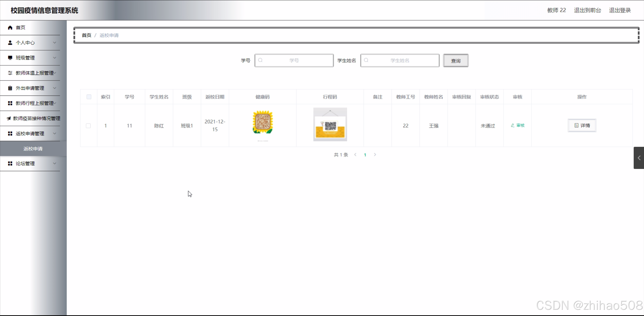Expand the 论坛管理 dropdown arrow
The height and width of the screenshot is (316, 644).
(55, 164)
